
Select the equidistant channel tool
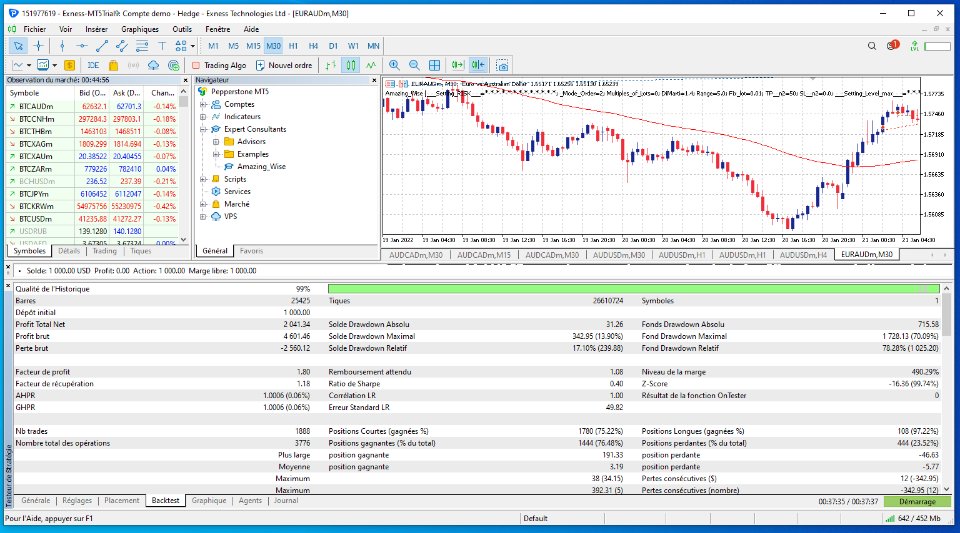(x=122, y=46)
